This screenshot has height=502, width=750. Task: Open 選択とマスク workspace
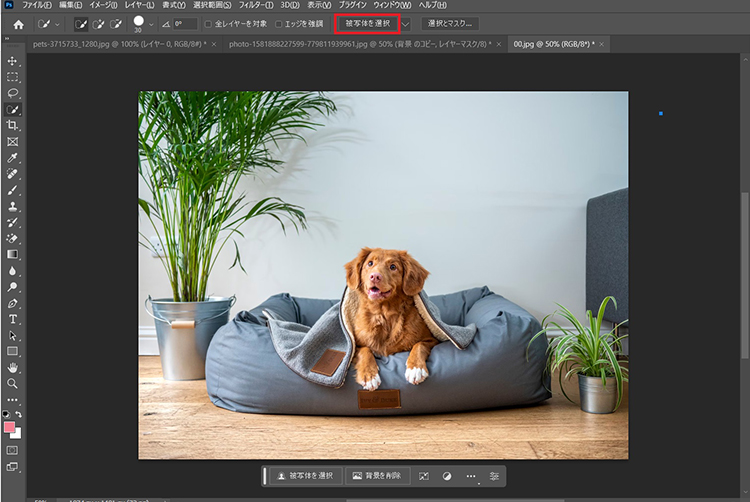coord(450,23)
